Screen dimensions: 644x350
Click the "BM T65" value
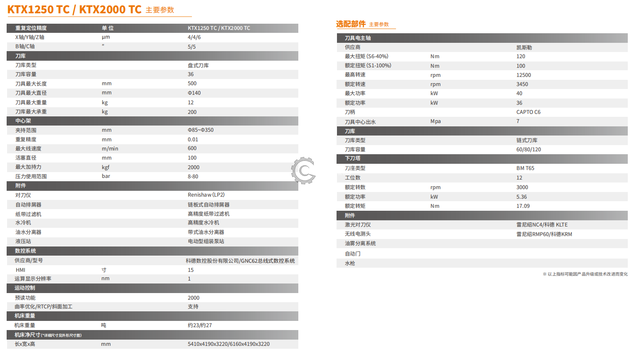tap(525, 168)
